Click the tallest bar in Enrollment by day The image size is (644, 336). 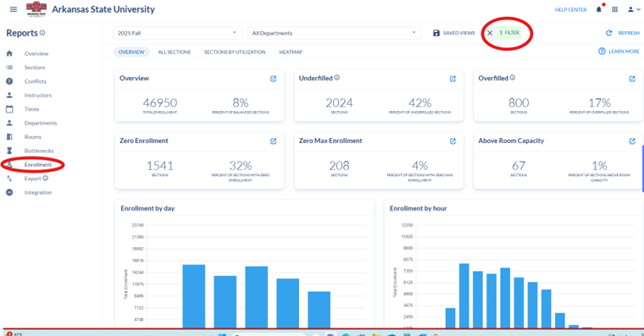[194, 296]
